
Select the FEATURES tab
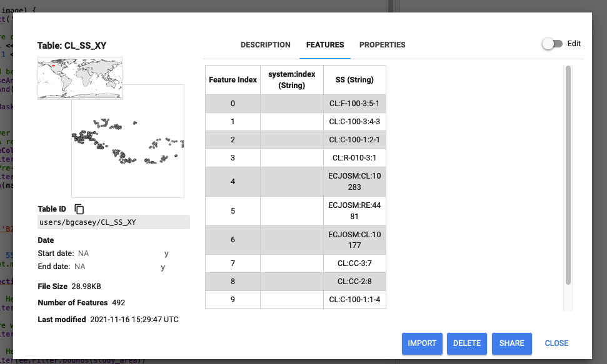(325, 45)
